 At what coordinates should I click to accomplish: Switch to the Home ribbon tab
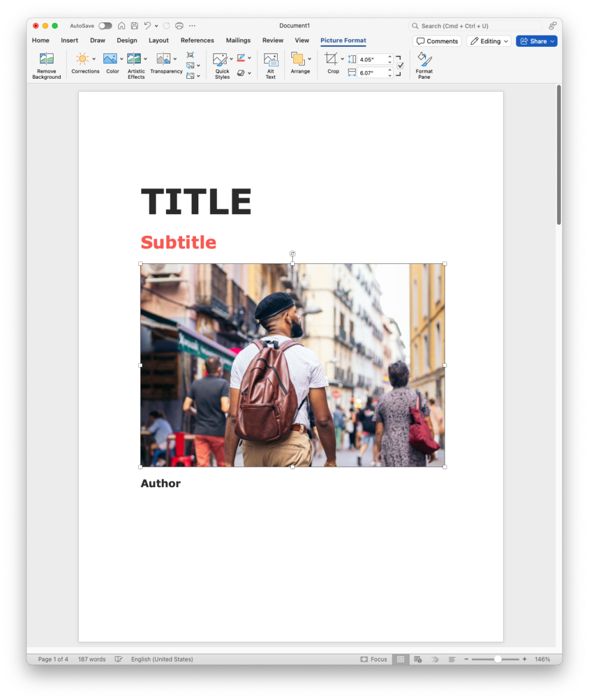tap(40, 40)
